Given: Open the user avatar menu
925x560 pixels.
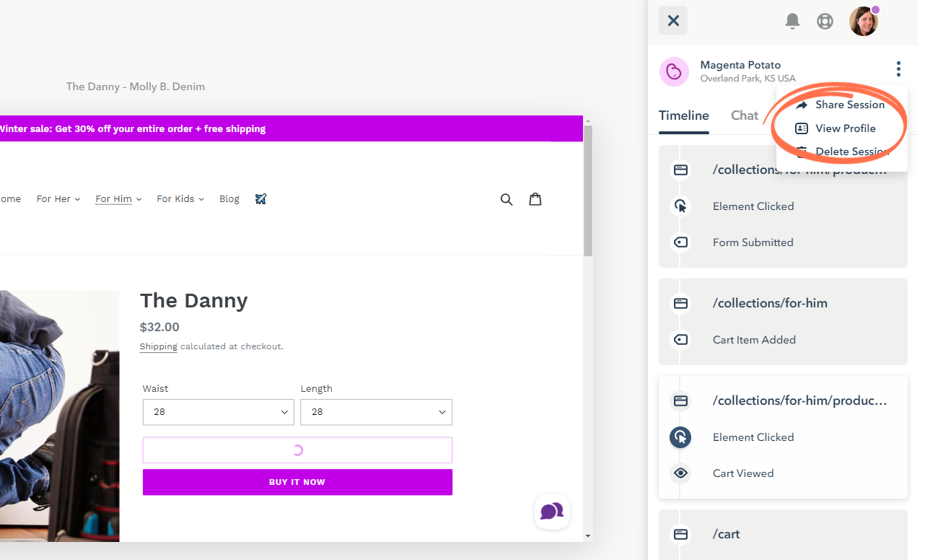Looking at the screenshot, I should click(x=864, y=21).
